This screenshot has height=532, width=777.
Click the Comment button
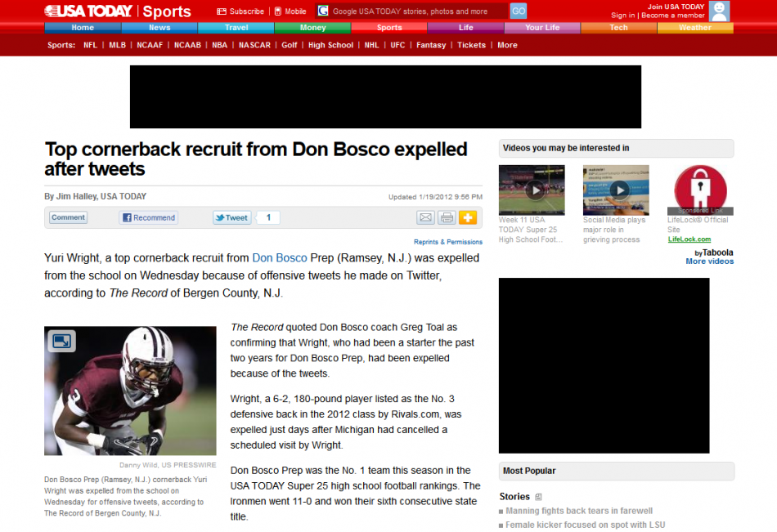point(69,217)
